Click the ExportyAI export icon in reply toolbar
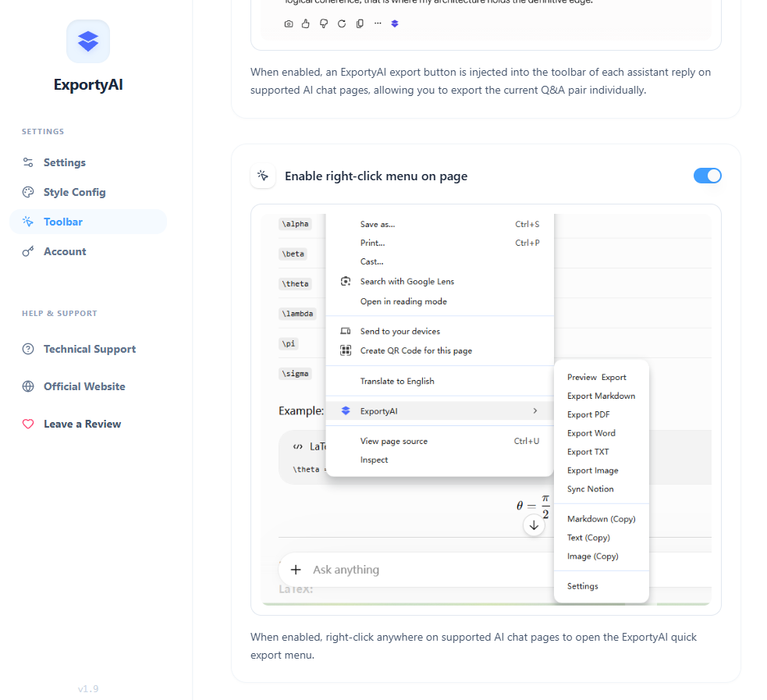This screenshot has height=700, width=767. click(x=395, y=23)
